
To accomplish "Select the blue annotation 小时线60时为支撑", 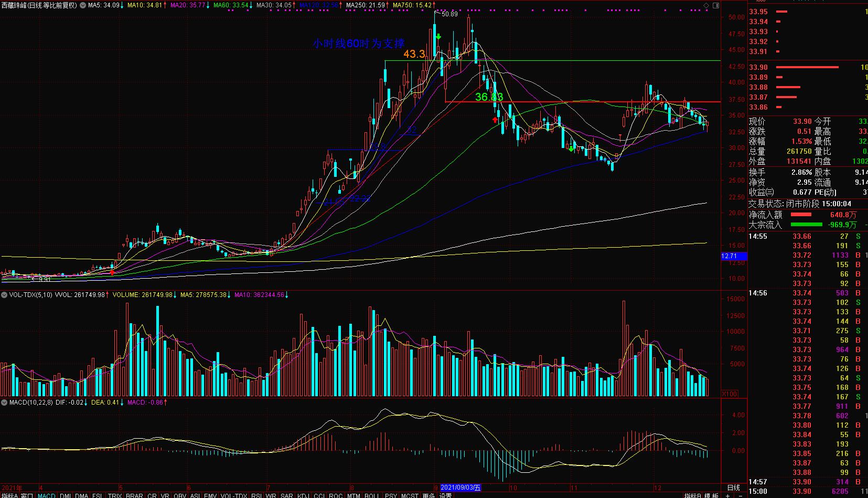I will pyautogui.click(x=359, y=43).
